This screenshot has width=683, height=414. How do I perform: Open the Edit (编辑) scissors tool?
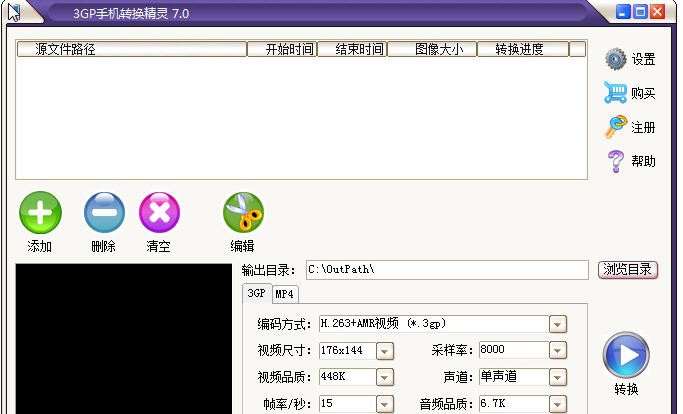[x=243, y=213]
